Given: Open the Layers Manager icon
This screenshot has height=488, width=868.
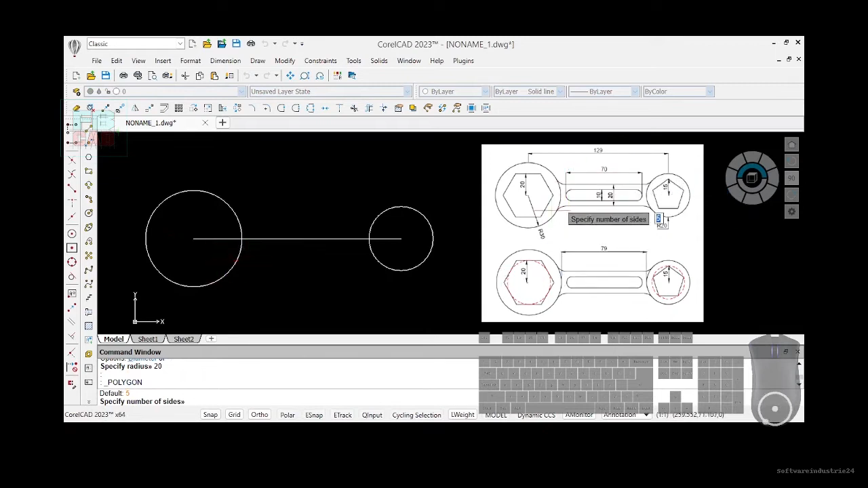Looking at the screenshot, I should [77, 91].
